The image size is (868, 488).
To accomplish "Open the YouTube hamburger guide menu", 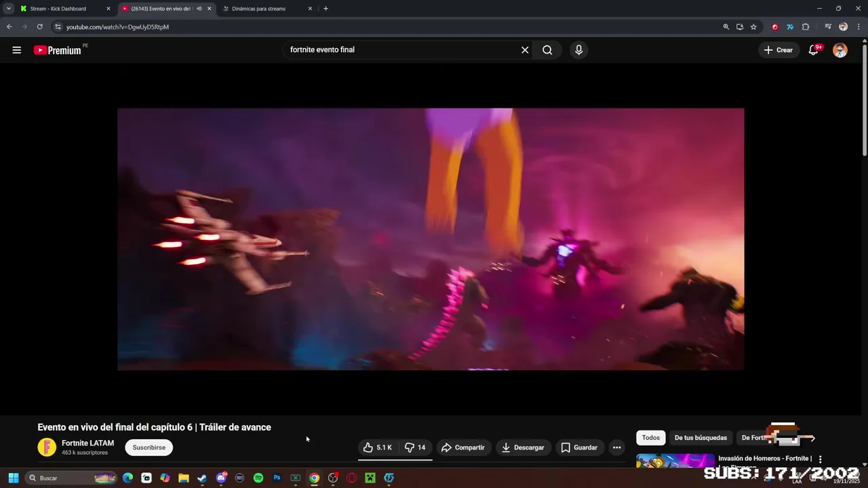I will (17, 50).
